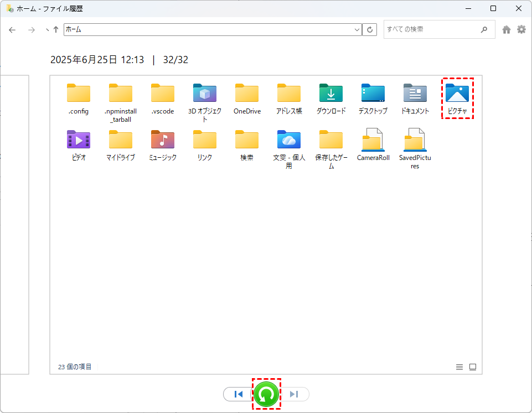Screen dimensions: 532x413
Task: Click the refresh button beside address bar
Action: click(370, 29)
